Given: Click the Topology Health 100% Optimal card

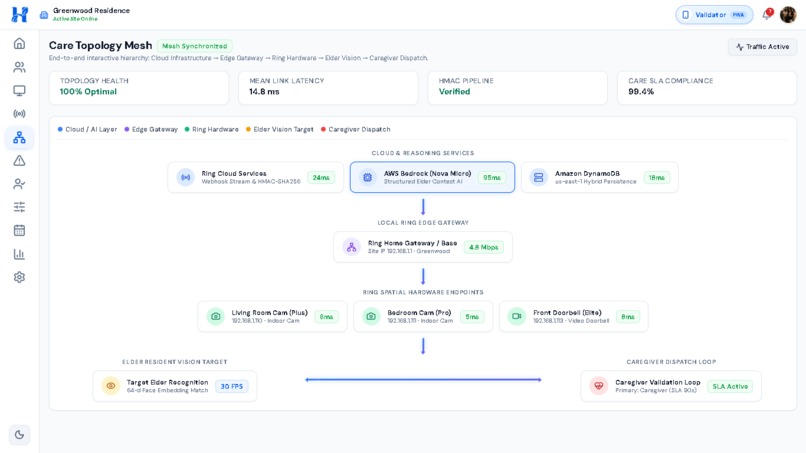Looking at the screenshot, I should click(139, 88).
